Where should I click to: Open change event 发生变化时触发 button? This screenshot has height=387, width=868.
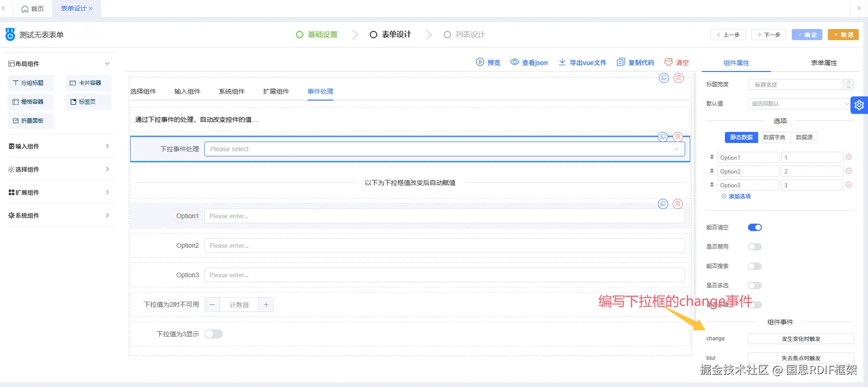tap(801, 339)
